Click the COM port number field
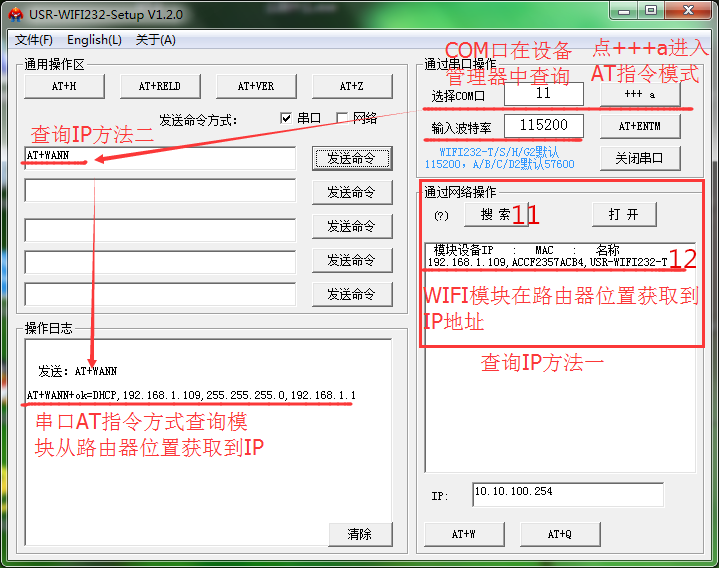The image size is (719, 568). point(543,94)
